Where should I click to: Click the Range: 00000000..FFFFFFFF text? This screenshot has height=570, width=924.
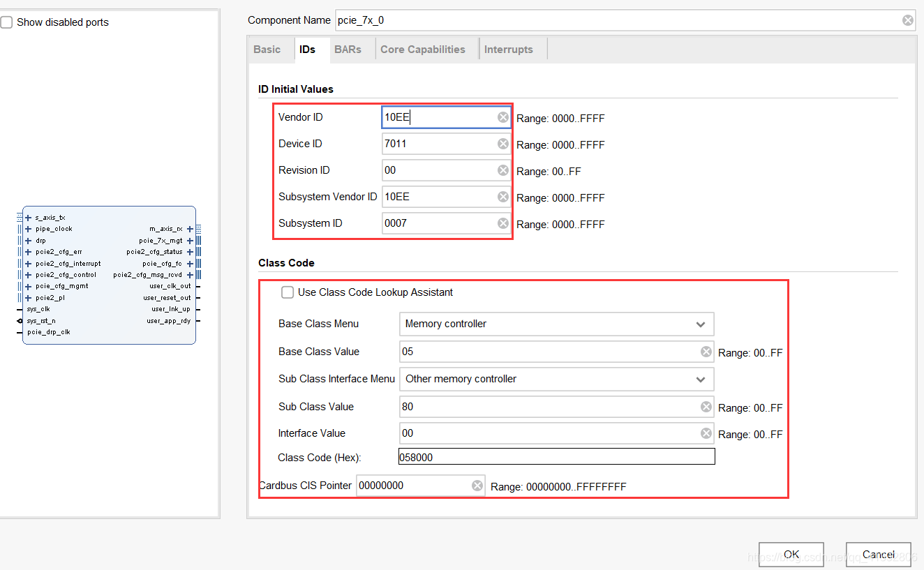pos(558,487)
